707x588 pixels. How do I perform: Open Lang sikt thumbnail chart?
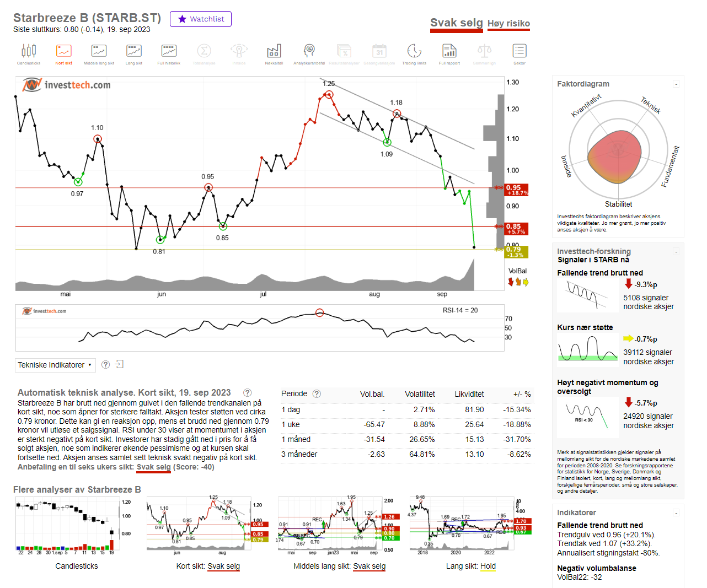(470, 524)
